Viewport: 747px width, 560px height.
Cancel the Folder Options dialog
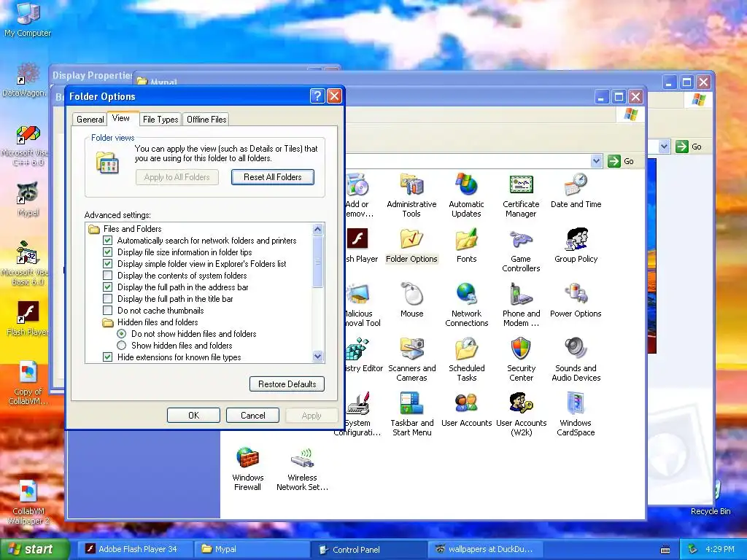coord(252,415)
